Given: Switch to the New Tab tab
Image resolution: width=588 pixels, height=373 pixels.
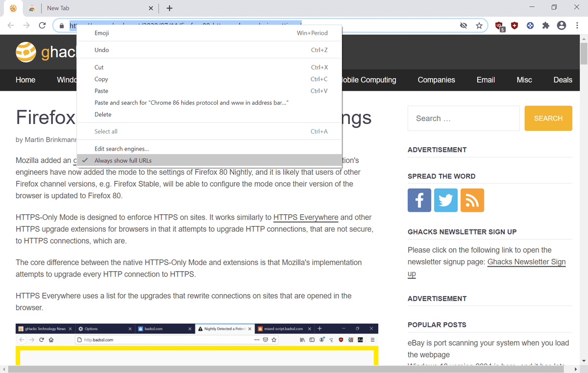Looking at the screenshot, I should point(99,8).
